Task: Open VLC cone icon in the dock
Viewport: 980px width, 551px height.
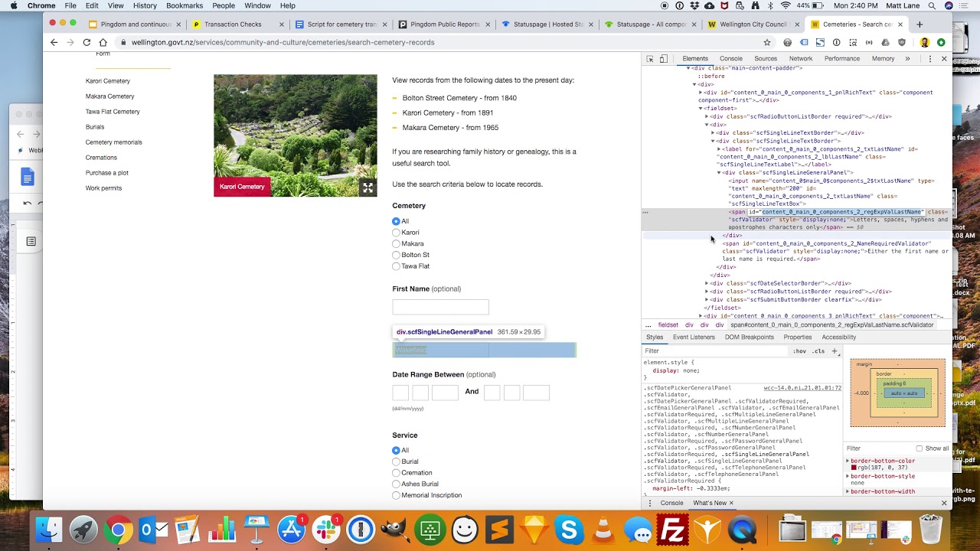Action: coord(603,530)
